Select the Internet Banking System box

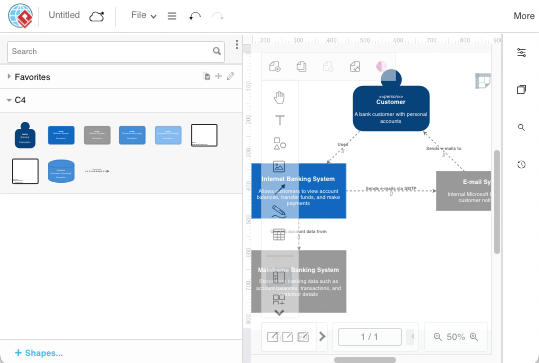point(299,191)
